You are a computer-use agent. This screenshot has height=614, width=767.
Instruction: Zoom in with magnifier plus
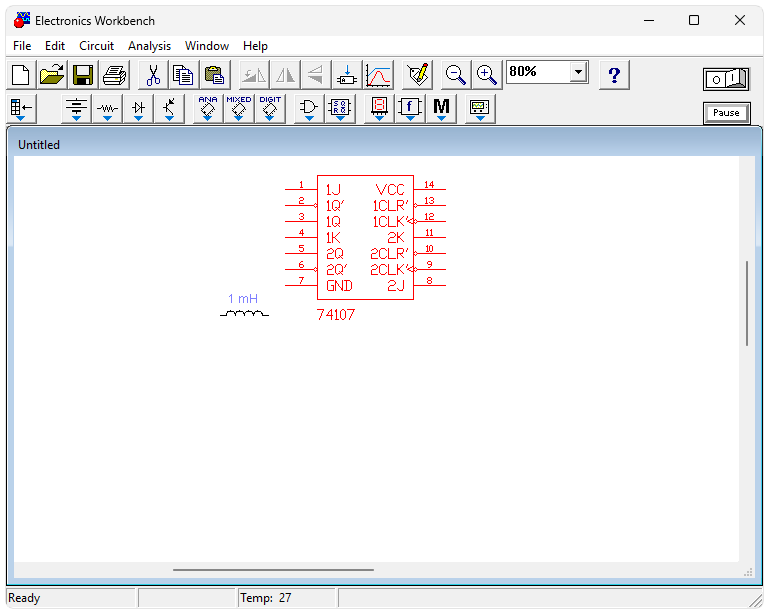point(487,75)
